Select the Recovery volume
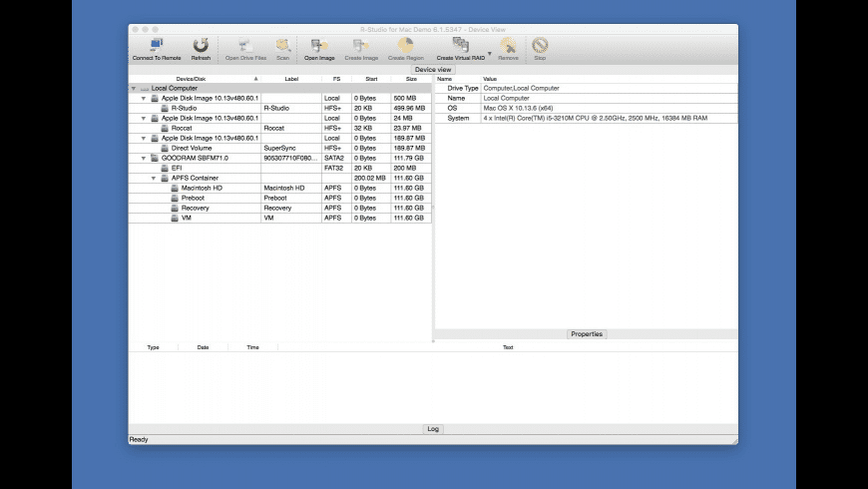Viewport: 868px width, 489px height. [x=280, y=208]
